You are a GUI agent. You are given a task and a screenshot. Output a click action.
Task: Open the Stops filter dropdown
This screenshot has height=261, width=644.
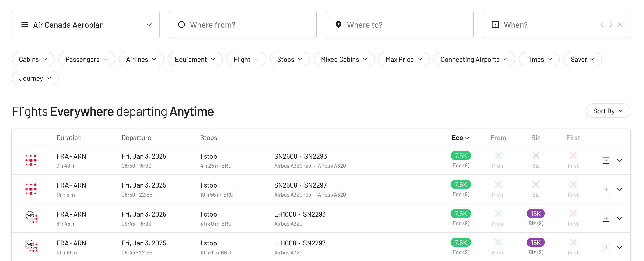(x=290, y=59)
